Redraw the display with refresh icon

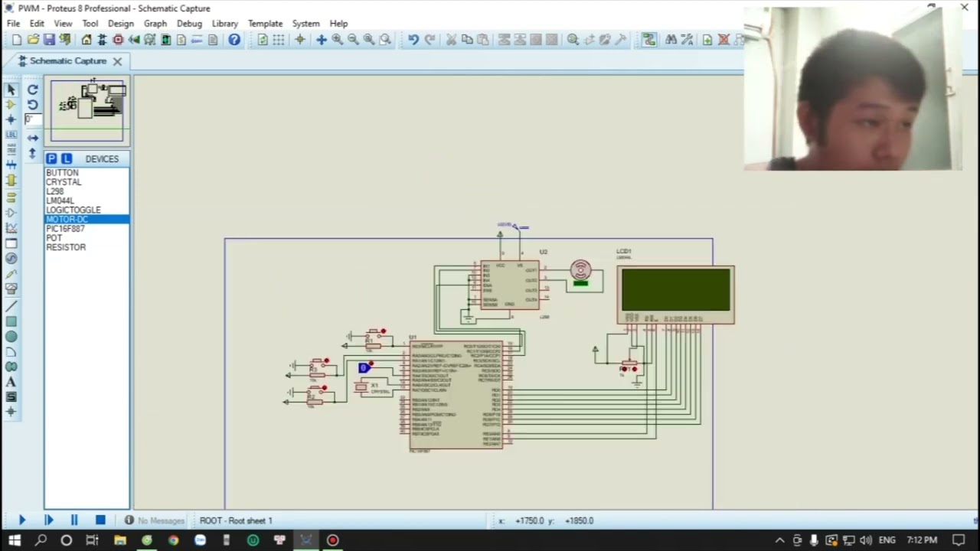[263, 40]
